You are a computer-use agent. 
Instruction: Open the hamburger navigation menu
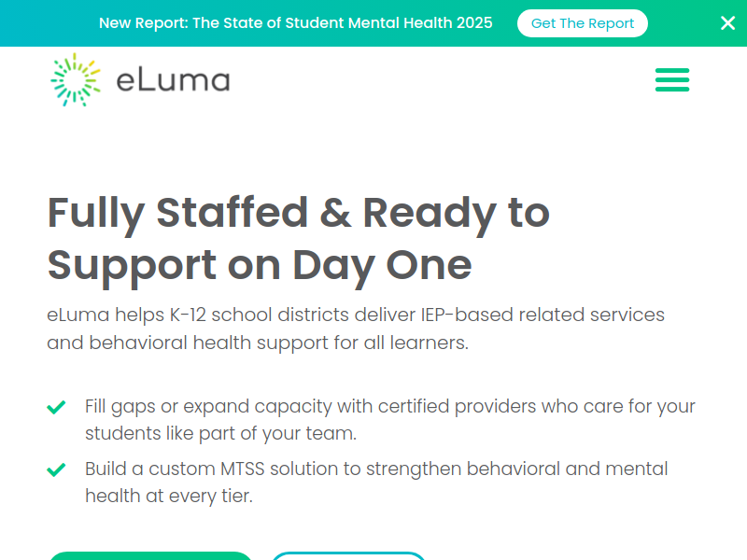(672, 79)
